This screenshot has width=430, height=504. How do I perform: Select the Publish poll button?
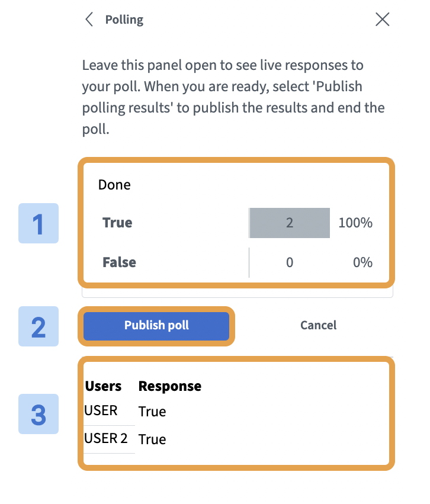pos(156,325)
